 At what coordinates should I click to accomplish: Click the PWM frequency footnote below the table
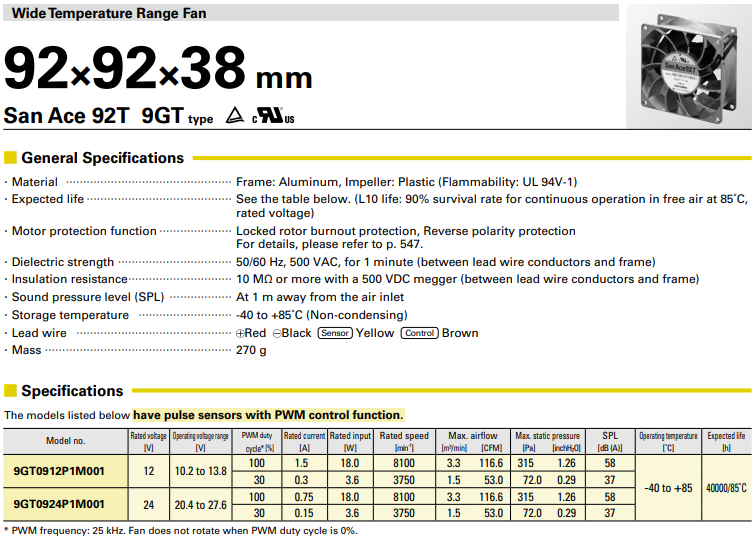(180, 530)
